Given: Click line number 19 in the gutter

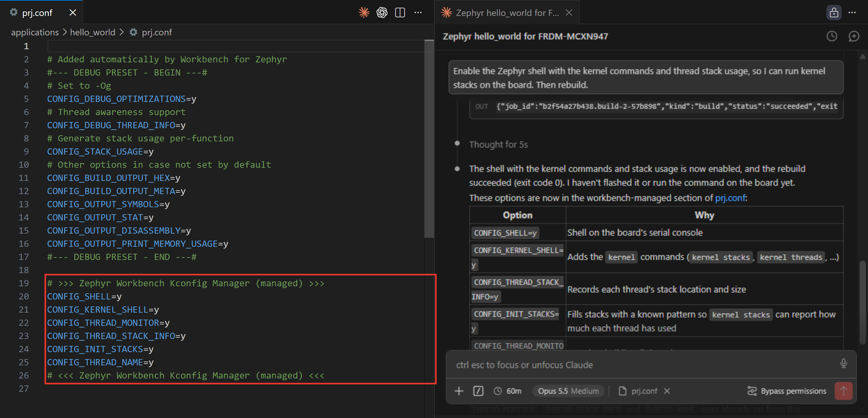Looking at the screenshot, I should click(x=23, y=283).
